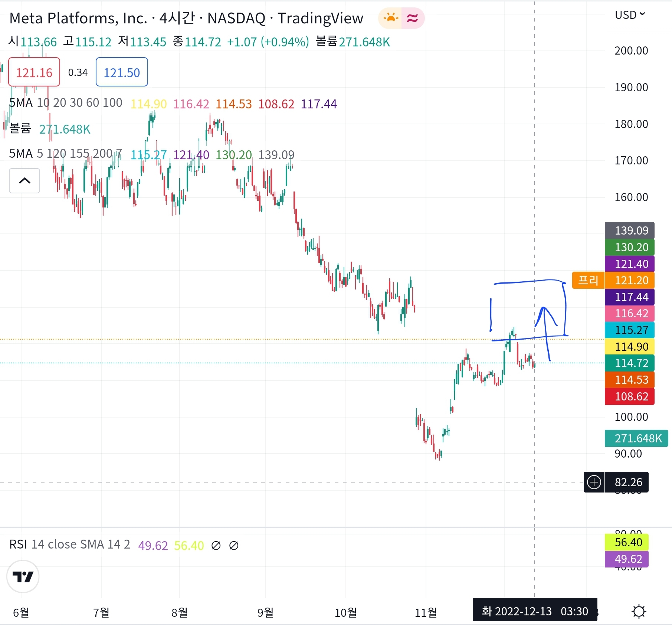Click the 114.72 teal current price label
Screen dimensions: 672x625
pyautogui.click(x=629, y=363)
